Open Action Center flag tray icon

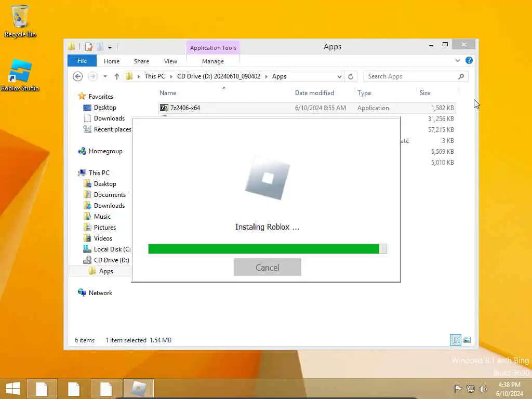pos(458,389)
